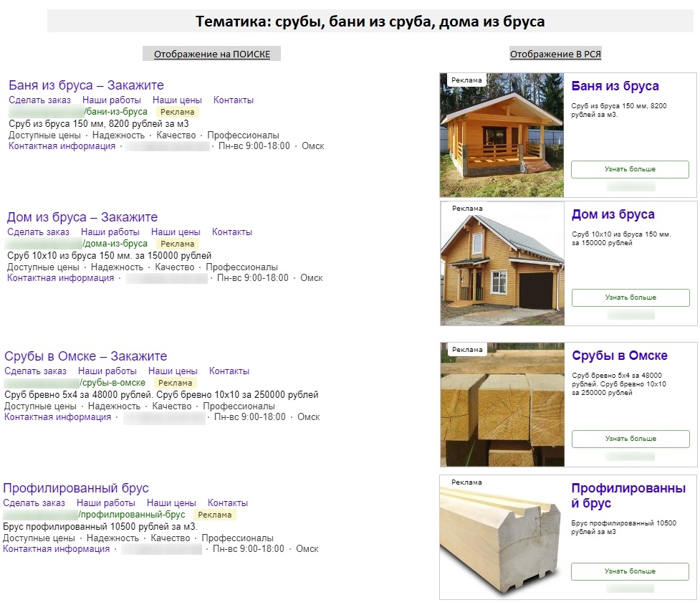700x605 pixels.
Task: Click the wooden bathhouse photo thumbnail
Action: pos(502,135)
